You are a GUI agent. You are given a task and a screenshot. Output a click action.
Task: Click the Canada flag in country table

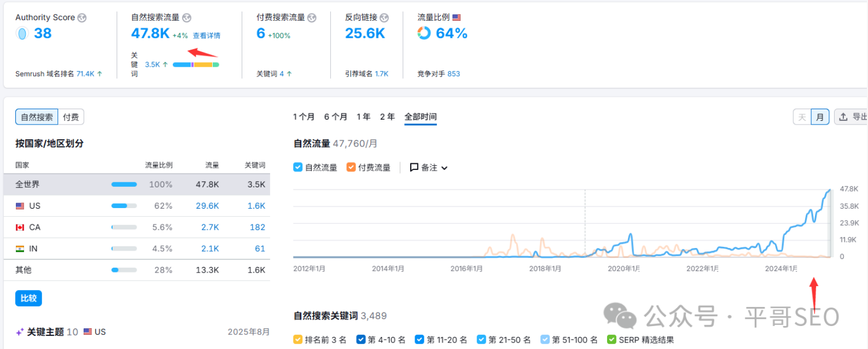(20, 227)
